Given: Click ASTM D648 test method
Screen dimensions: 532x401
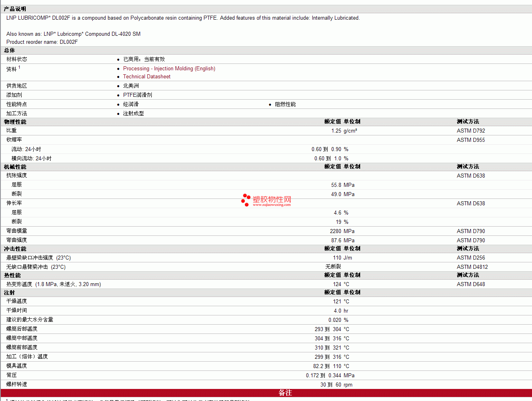Looking at the screenshot, I should [x=471, y=284].
